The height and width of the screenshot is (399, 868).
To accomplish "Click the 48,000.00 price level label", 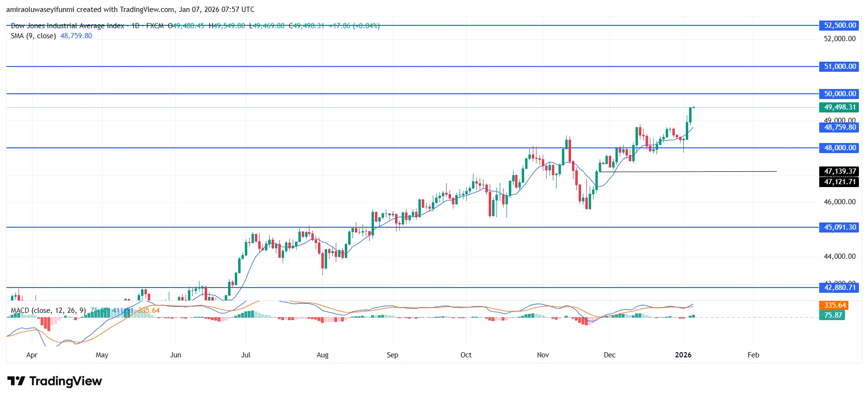I will (x=839, y=148).
